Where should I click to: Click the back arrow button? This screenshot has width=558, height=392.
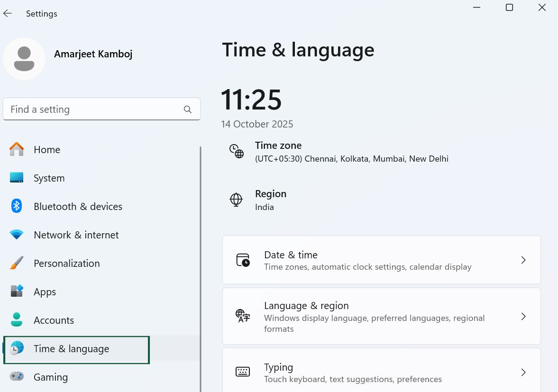(x=8, y=13)
